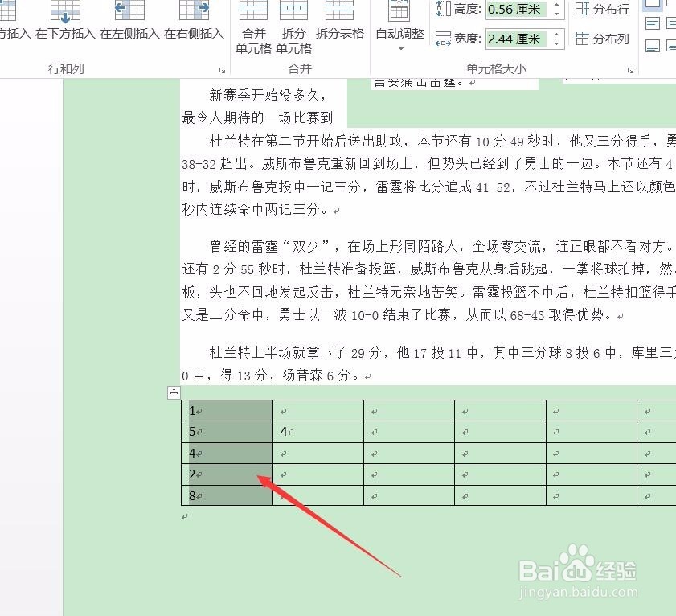Click Distribute Rows (分布行) button
Screen dimensions: 676x616
click(602, 9)
